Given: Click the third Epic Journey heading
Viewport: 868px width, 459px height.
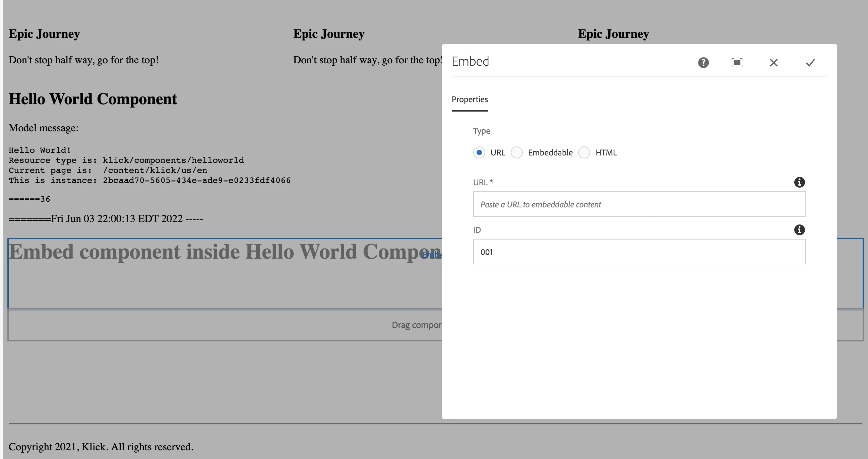Looking at the screenshot, I should 613,34.
